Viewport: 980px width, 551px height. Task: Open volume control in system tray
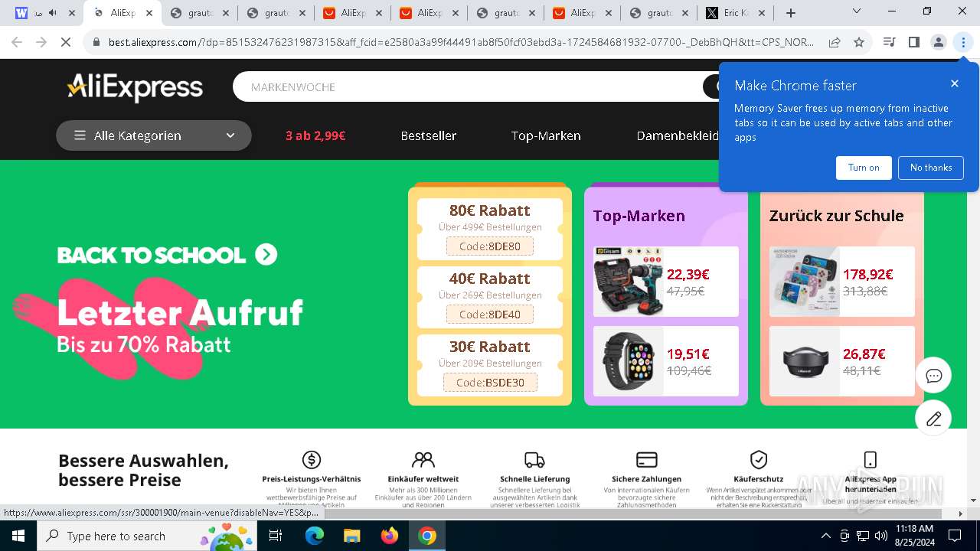880,536
